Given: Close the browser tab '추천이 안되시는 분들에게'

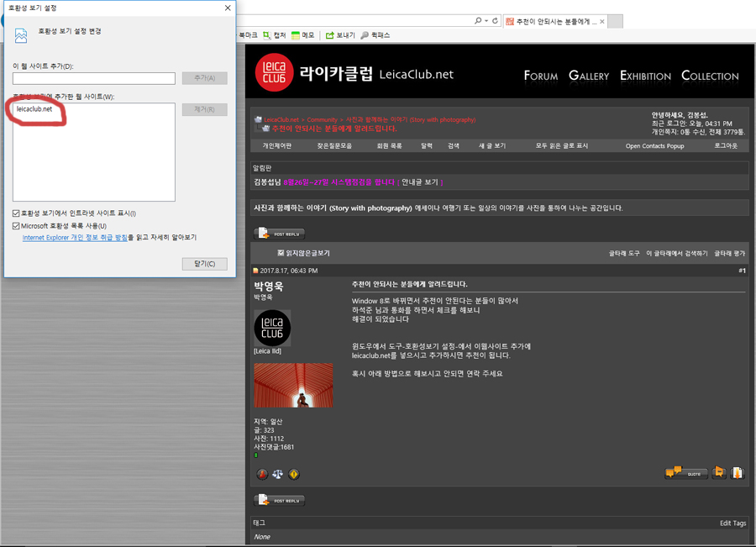Looking at the screenshot, I should pyautogui.click(x=601, y=22).
